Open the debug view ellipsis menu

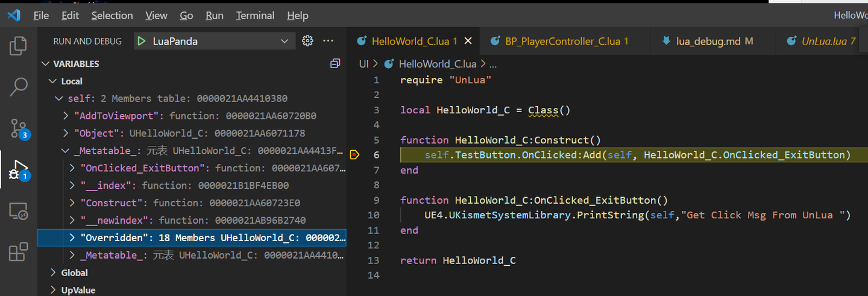329,41
